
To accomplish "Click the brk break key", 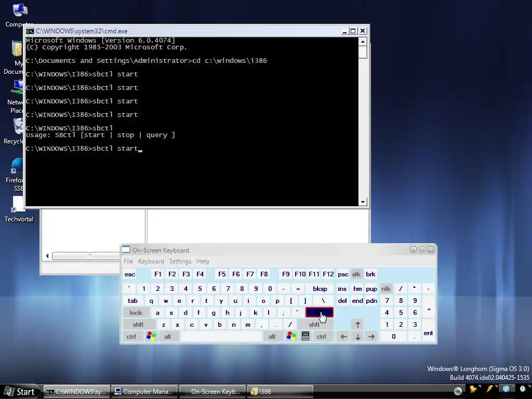I will tap(370, 274).
